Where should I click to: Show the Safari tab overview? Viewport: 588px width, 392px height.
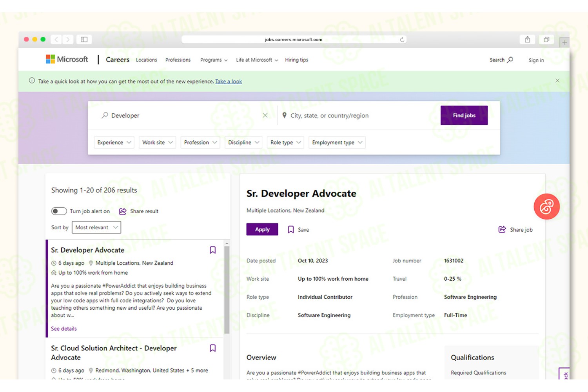546,39
